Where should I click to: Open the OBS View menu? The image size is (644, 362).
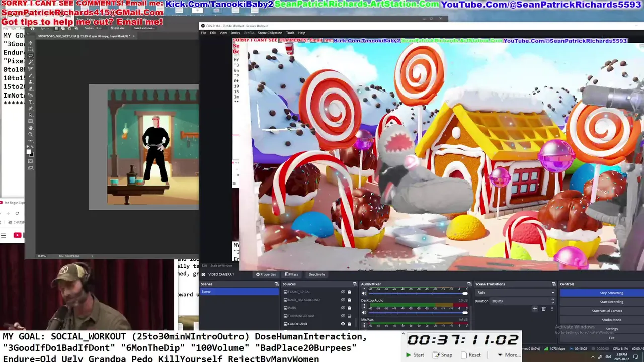(x=223, y=33)
